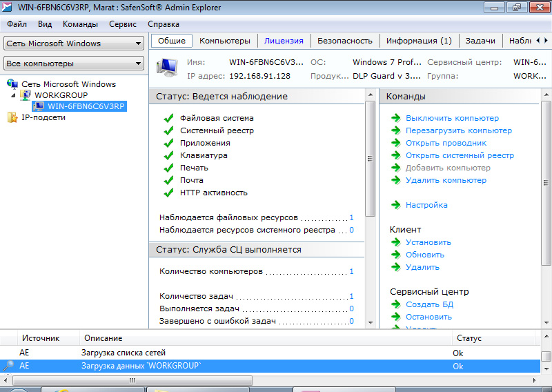The width and height of the screenshot is (552, 392).
Task: Click Команды panel scroll up arrow
Action: tap(546, 95)
